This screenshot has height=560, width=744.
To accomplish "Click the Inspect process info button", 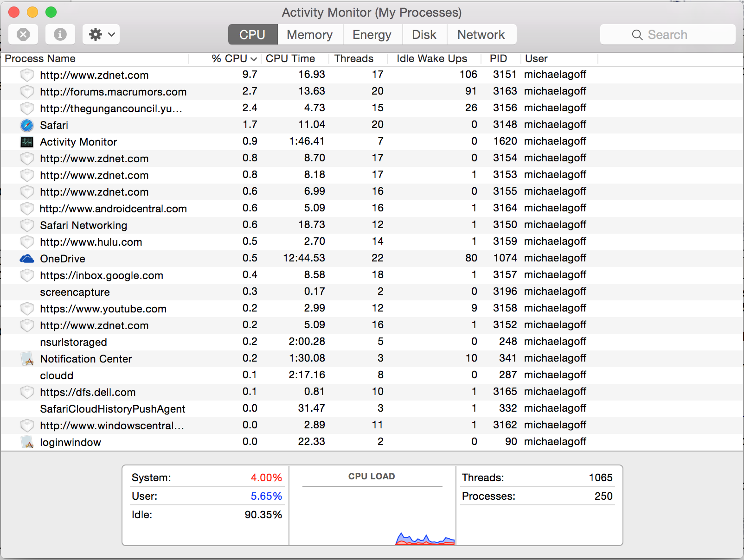I will tap(60, 34).
